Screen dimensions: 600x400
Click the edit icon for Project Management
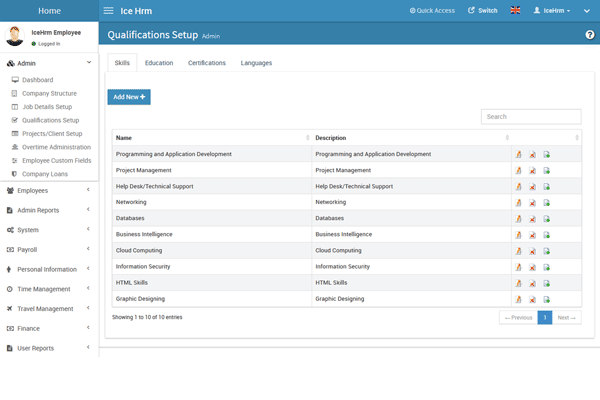pyautogui.click(x=518, y=170)
